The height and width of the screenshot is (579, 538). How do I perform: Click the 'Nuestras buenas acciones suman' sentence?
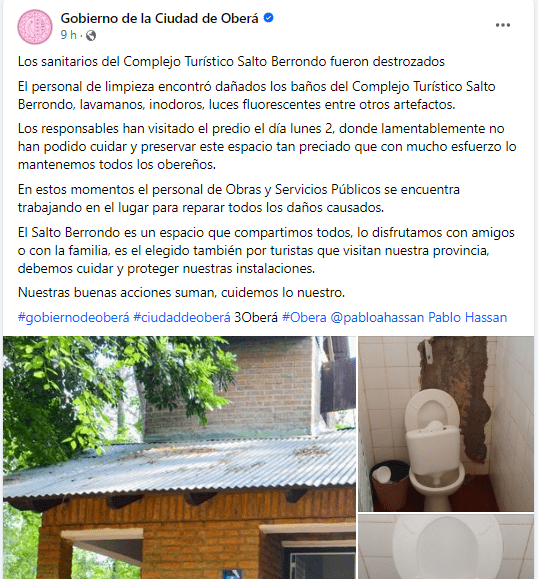181,292
